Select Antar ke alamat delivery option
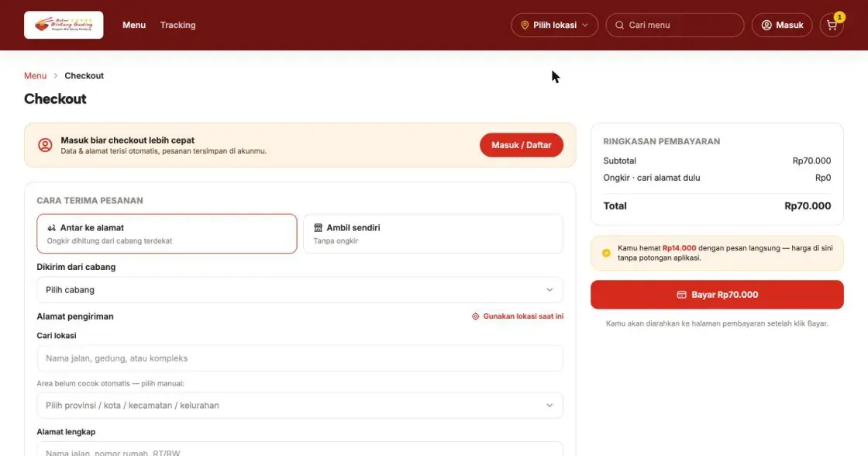This screenshot has height=456, width=868. [x=167, y=234]
